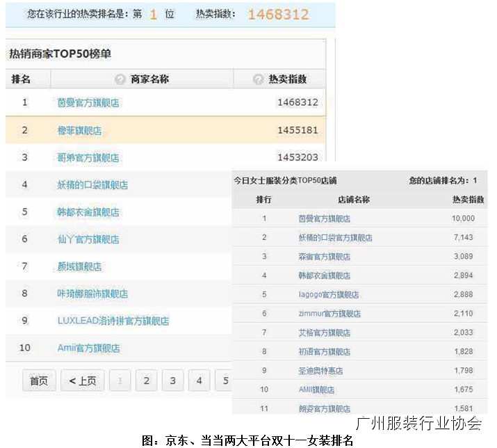Image resolution: width=497 pixels, height=448 pixels.
Task: Open 韩都衣舍旗舰店 in left list rank 5
Action: 88,212
